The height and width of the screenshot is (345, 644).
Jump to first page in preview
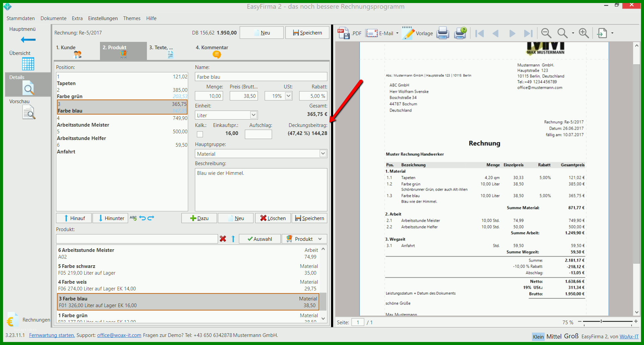(480, 33)
